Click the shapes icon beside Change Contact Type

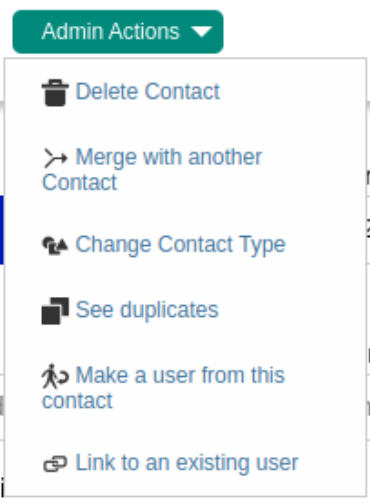click(x=55, y=245)
